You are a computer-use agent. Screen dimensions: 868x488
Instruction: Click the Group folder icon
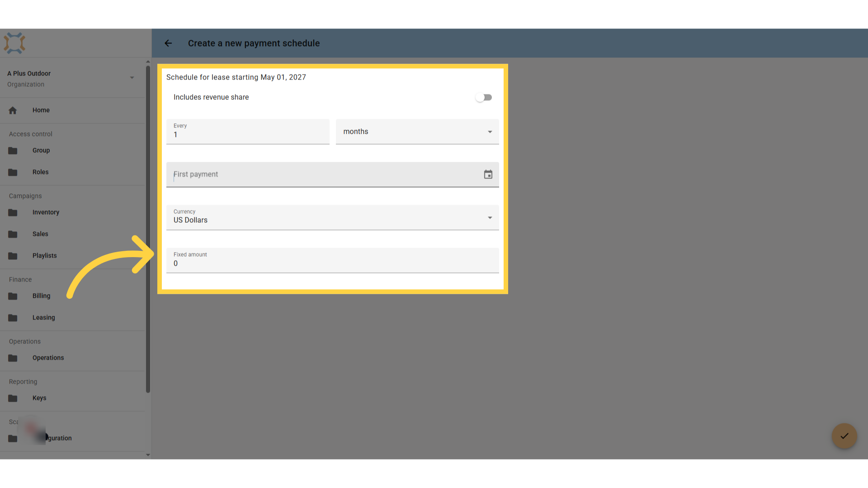click(13, 150)
